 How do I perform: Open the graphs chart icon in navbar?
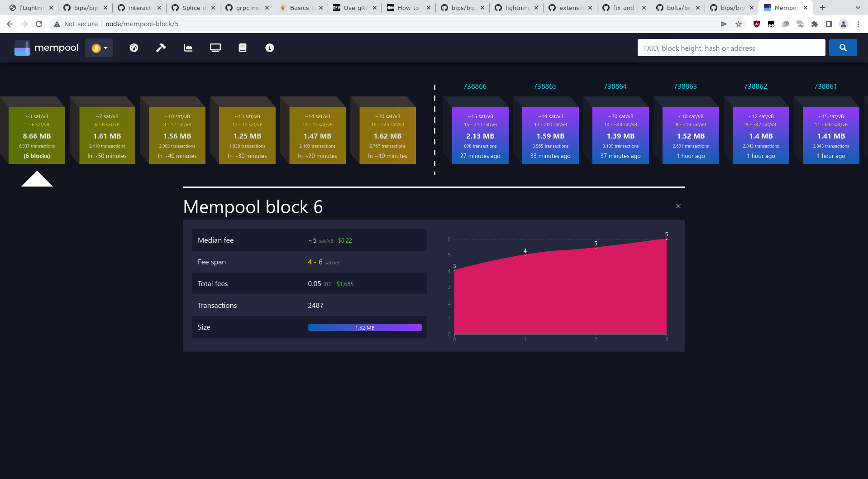[x=188, y=48]
